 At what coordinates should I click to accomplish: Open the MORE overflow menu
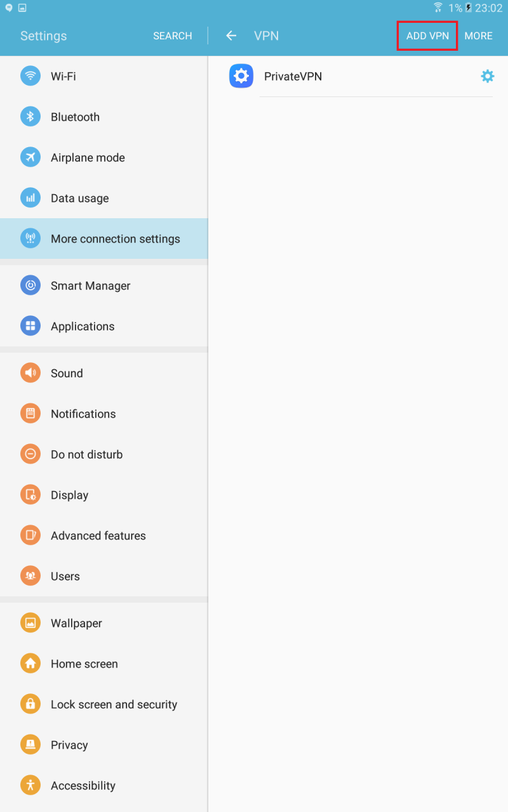coord(478,36)
